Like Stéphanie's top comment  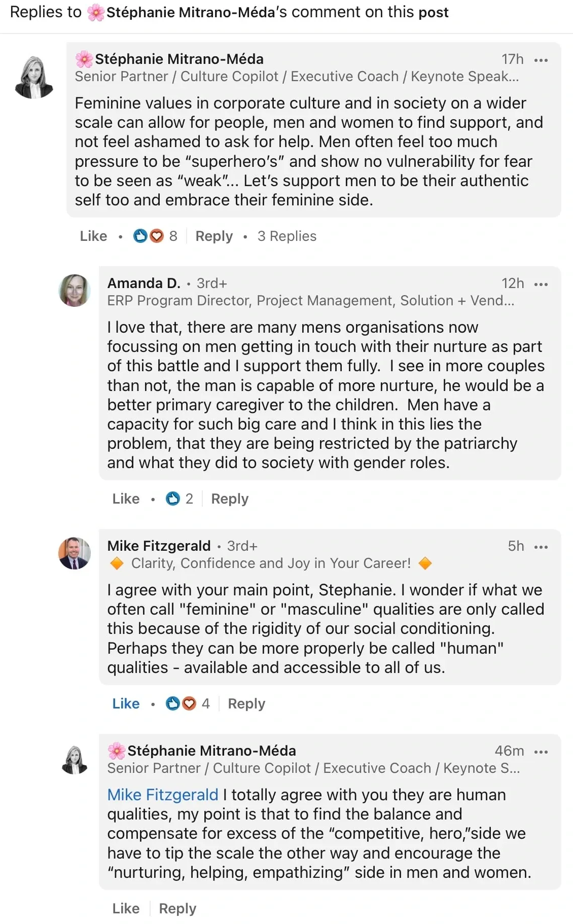(93, 236)
